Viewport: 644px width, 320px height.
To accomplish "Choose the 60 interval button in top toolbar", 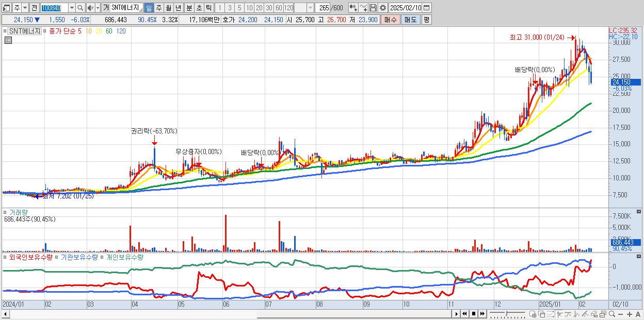I will [x=279, y=8].
